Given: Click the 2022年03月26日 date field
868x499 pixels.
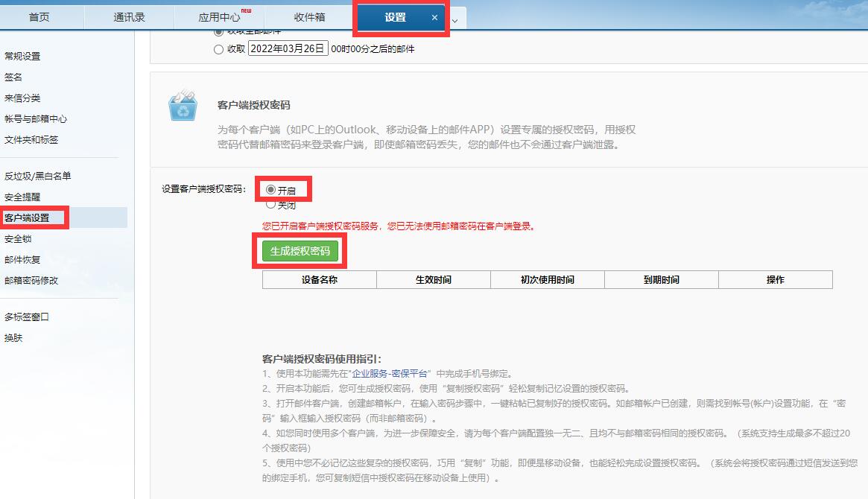Looking at the screenshot, I should (288, 48).
